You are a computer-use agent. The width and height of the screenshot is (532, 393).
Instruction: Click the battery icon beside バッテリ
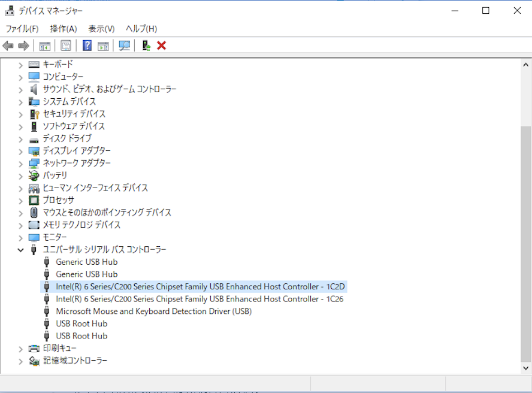click(34, 176)
